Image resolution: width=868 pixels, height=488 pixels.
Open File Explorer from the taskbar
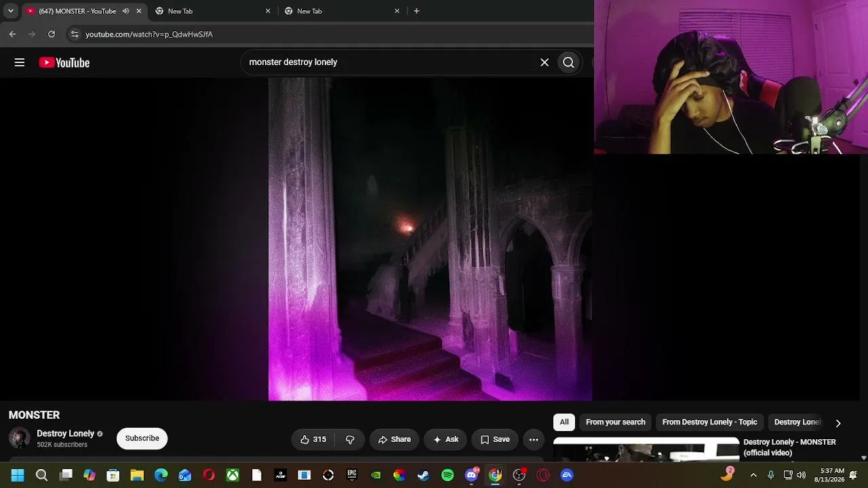(x=137, y=475)
